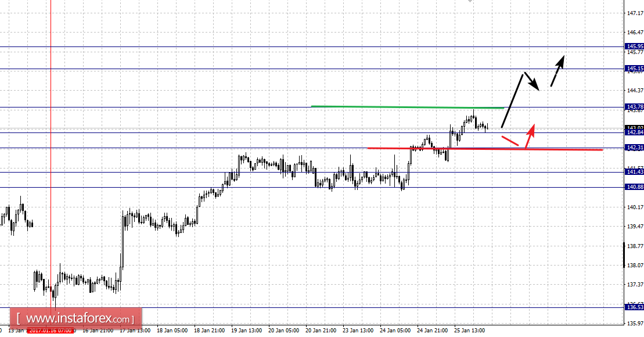Click the 145.95 price level label
Image resolution: width=644 pixels, height=337 pixels.
(635, 46)
